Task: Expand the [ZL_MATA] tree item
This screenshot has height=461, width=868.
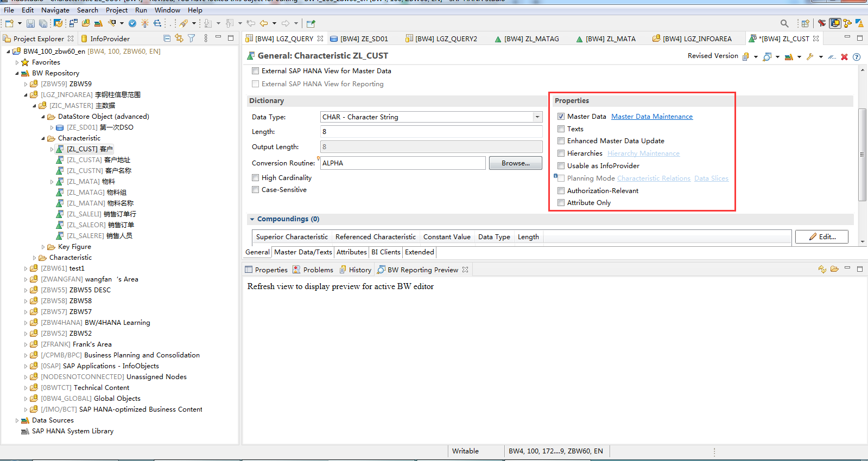Action: (x=52, y=182)
